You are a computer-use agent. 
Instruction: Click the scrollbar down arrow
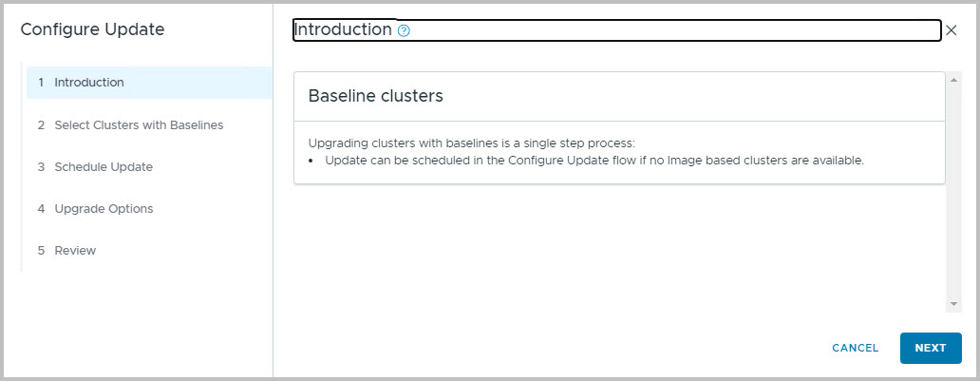click(x=953, y=304)
